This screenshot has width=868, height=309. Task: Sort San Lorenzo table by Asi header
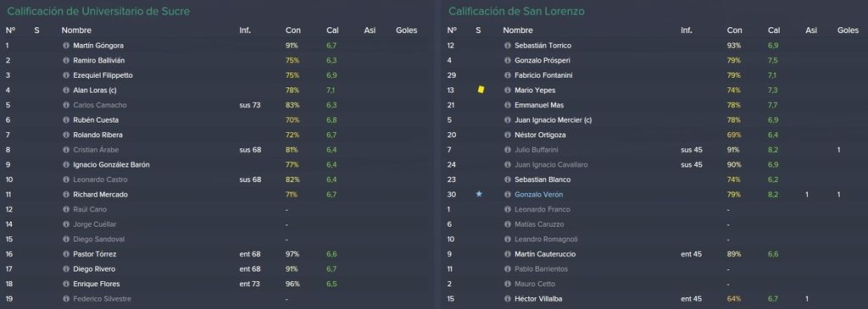(811, 30)
